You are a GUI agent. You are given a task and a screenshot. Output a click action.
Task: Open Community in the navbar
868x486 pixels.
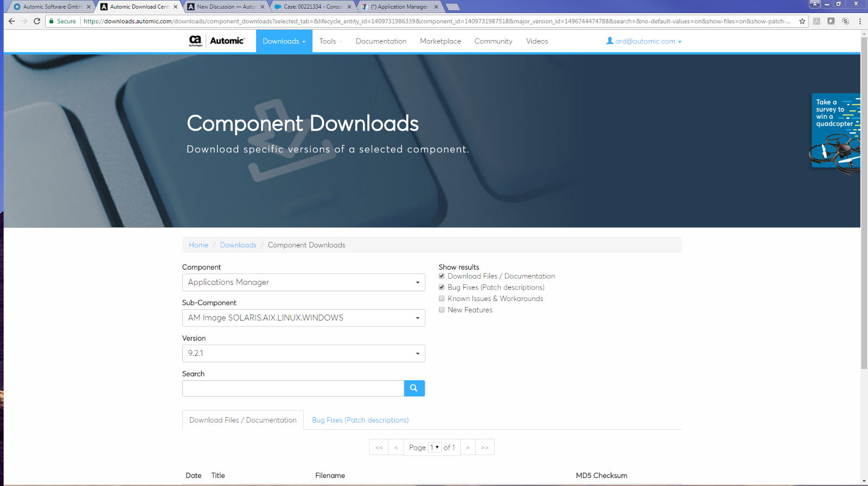click(493, 41)
